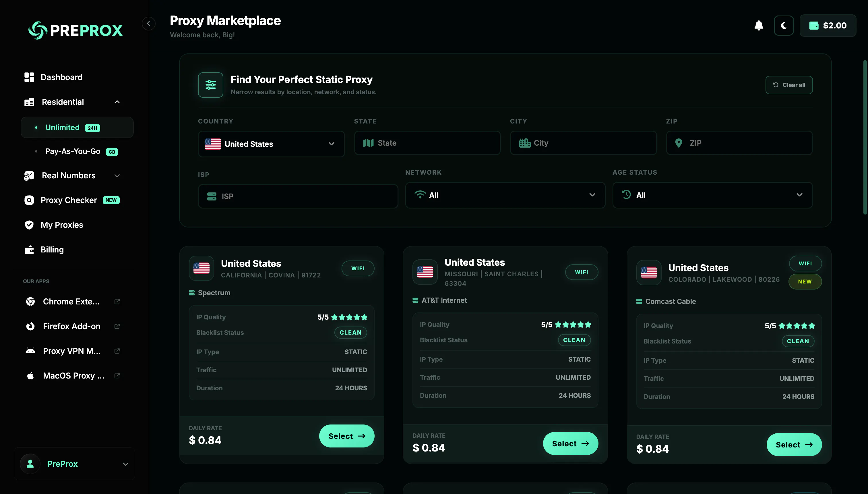The height and width of the screenshot is (494, 868).
Task: Clear all filters
Action: click(x=789, y=85)
